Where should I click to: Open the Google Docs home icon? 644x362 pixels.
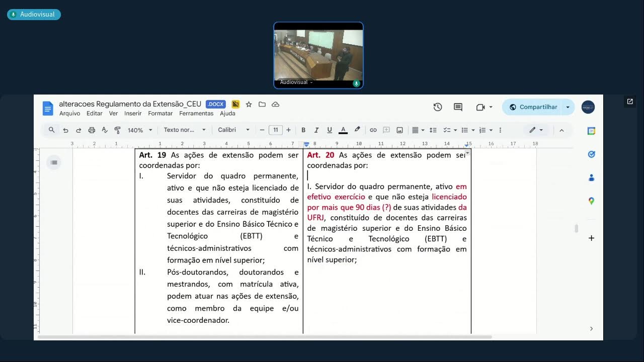pos(48,108)
